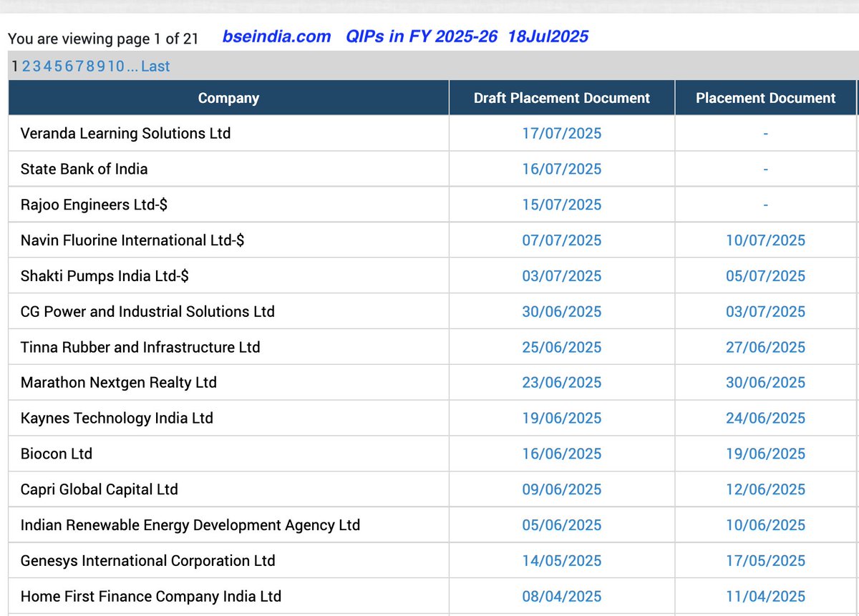
Task: Go to page 5 in pagination
Action: click(59, 67)
